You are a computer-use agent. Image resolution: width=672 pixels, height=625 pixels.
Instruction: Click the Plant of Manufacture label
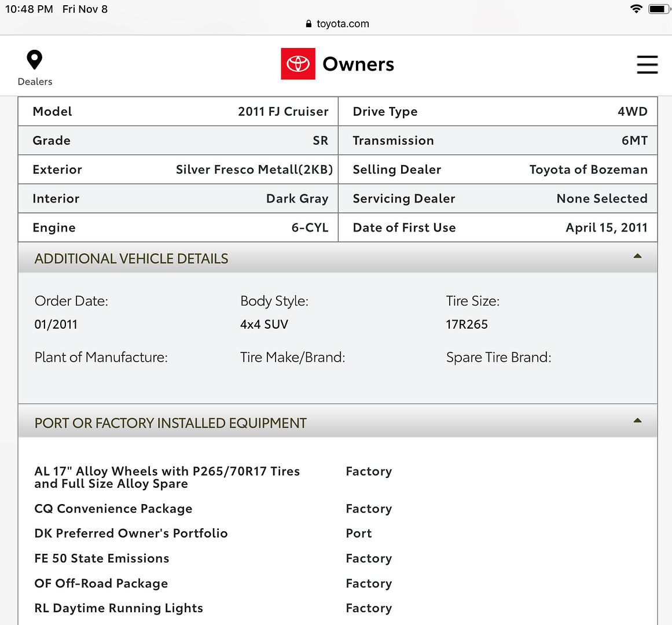101,357
